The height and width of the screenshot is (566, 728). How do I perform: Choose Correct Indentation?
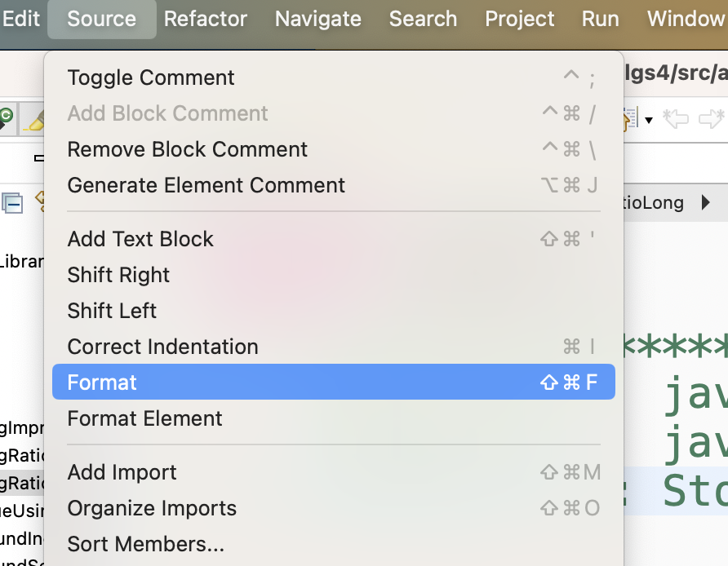coord(162,347)
